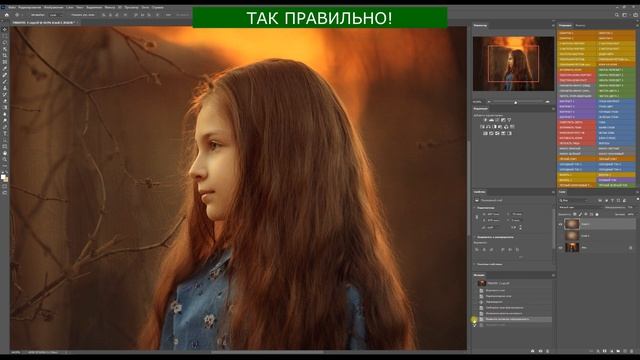Select the Gradient tool

tap(4, 107)
